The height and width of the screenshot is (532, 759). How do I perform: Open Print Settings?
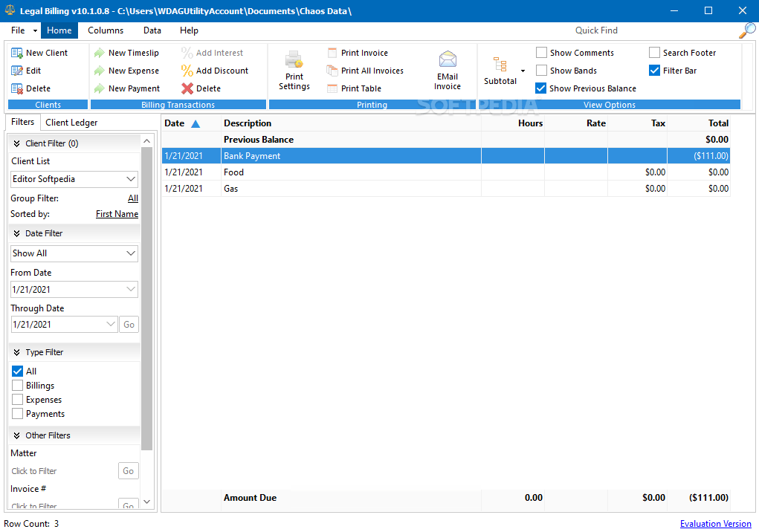[x=294, y=69]
